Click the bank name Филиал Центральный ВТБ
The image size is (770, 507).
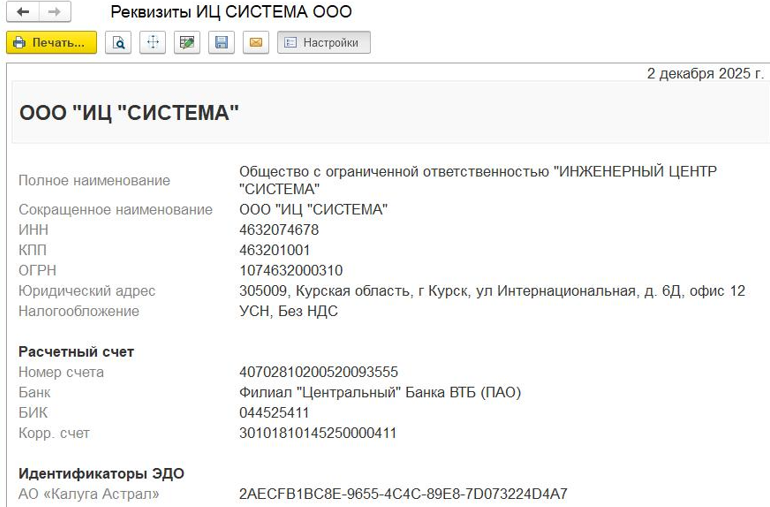click(x=380, y=392)
